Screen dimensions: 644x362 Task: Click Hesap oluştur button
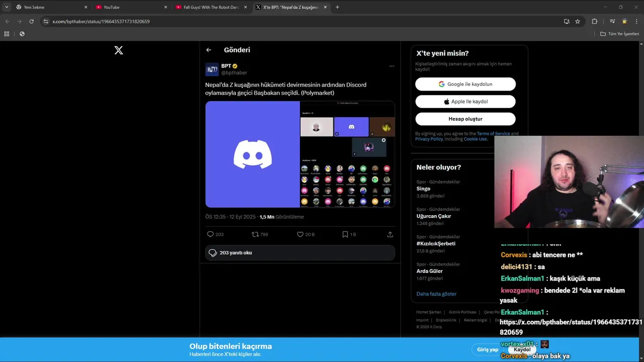465,119
